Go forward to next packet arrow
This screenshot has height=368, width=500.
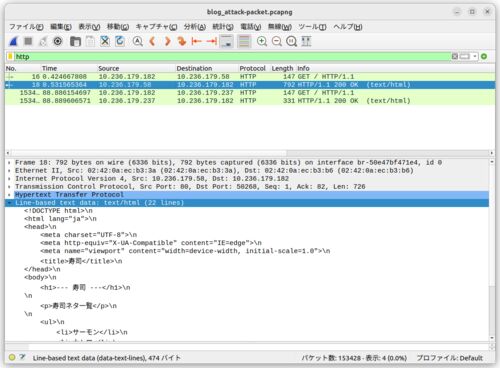tap(167, 41)
